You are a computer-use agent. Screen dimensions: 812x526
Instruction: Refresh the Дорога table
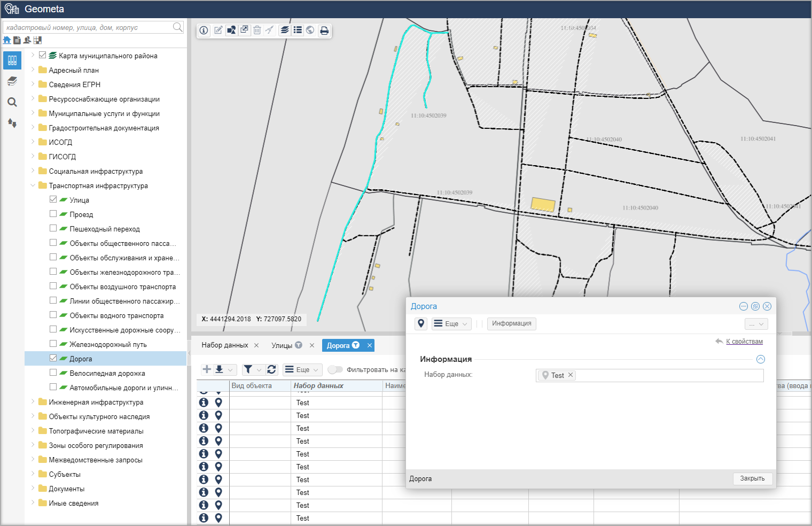point(271,369)
